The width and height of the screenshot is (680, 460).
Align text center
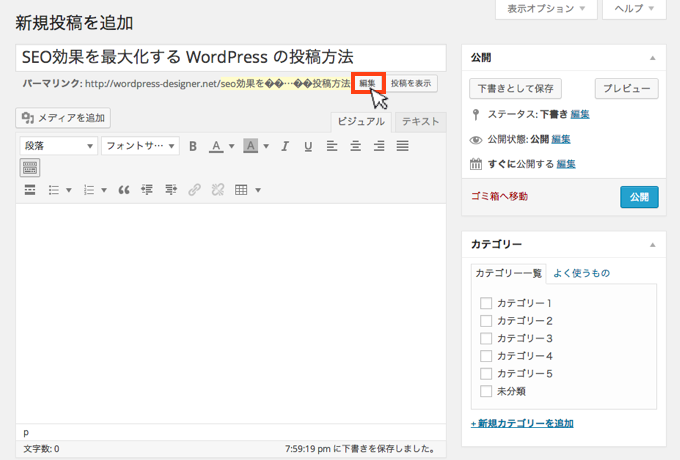[356, 146]
